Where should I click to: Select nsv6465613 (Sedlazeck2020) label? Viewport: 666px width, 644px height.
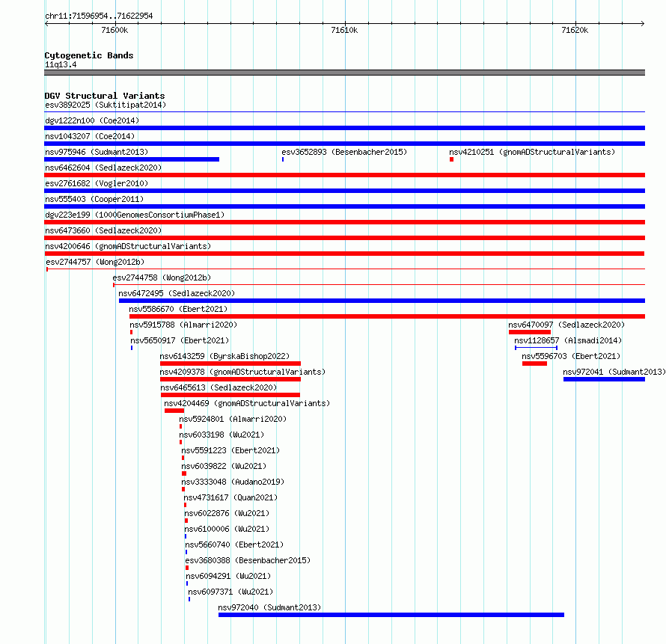click(x=219, y=387)
